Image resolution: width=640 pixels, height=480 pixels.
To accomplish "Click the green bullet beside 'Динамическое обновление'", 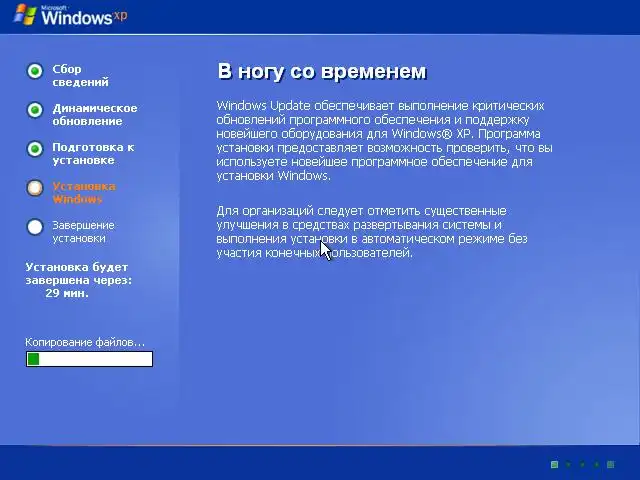I will pyautogui.click(x=35, y=110).
